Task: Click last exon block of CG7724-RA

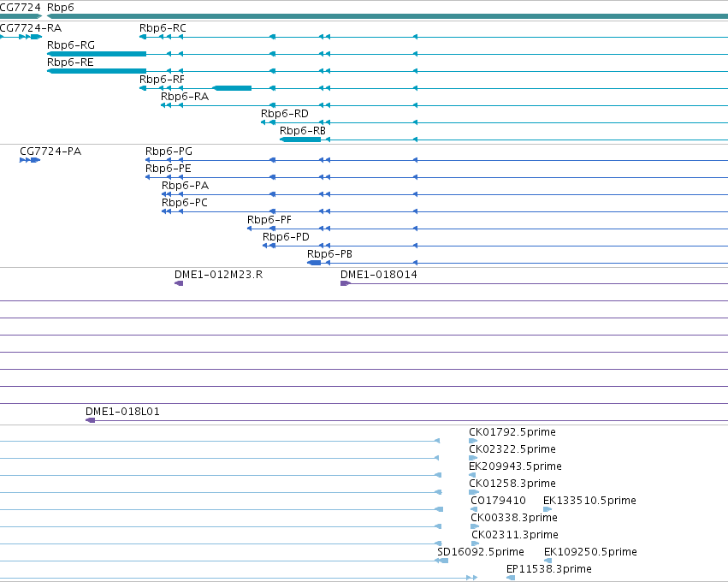Action: point(36,37)
